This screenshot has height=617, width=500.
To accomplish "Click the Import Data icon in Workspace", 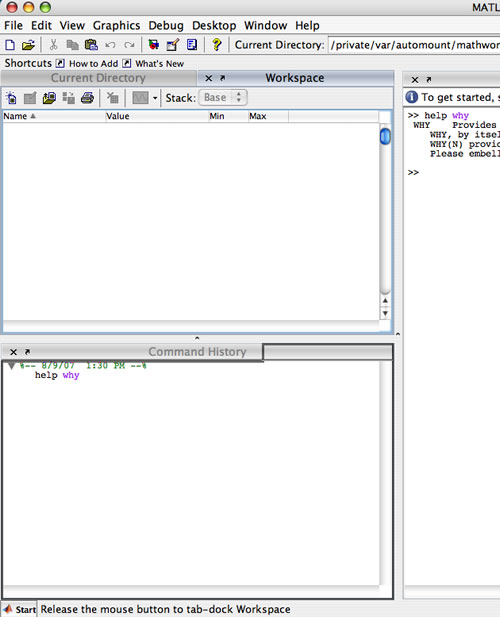I will pos(49,98).
